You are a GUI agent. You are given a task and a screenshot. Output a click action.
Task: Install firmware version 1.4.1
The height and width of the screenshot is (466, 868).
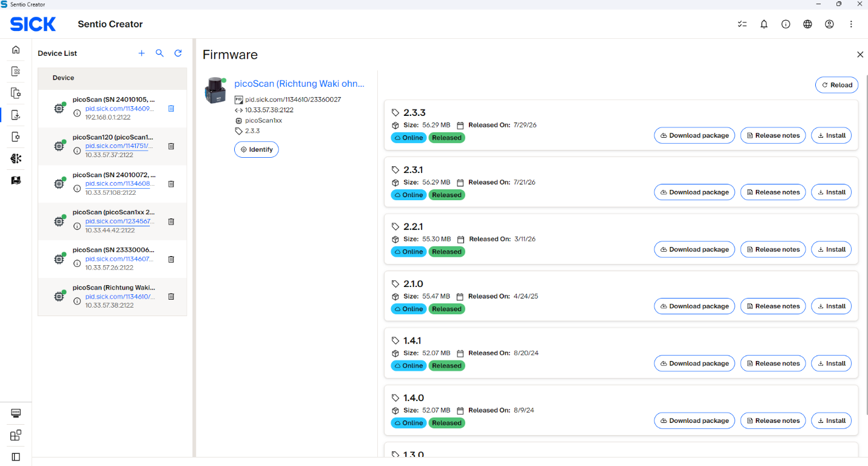click(831, 363)
